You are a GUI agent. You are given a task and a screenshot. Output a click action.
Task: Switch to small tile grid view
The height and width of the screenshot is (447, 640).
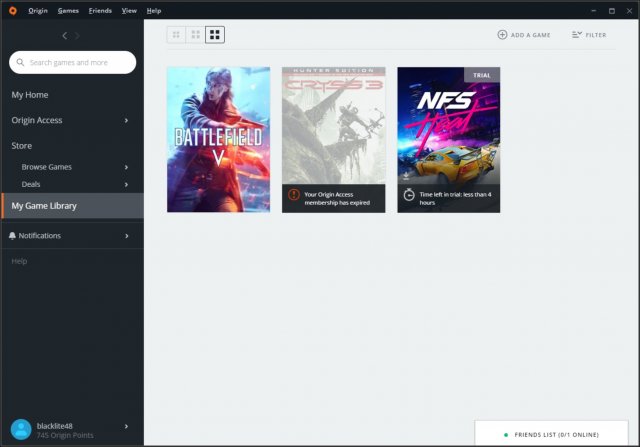[x=177, y=35]
